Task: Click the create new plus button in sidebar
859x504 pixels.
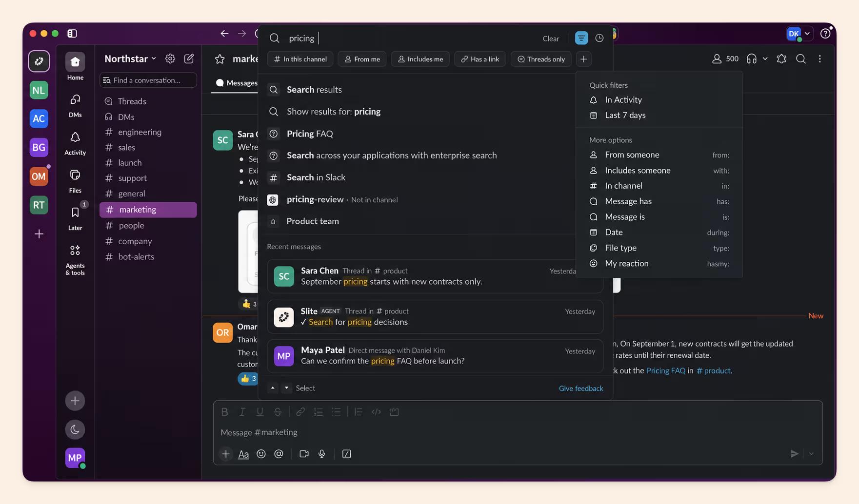Action: pos(75,401)
